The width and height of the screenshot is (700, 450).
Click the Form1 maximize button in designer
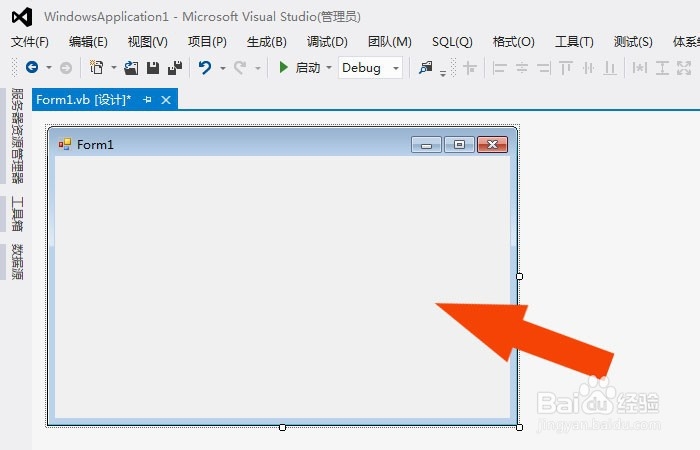coord(459,145)
